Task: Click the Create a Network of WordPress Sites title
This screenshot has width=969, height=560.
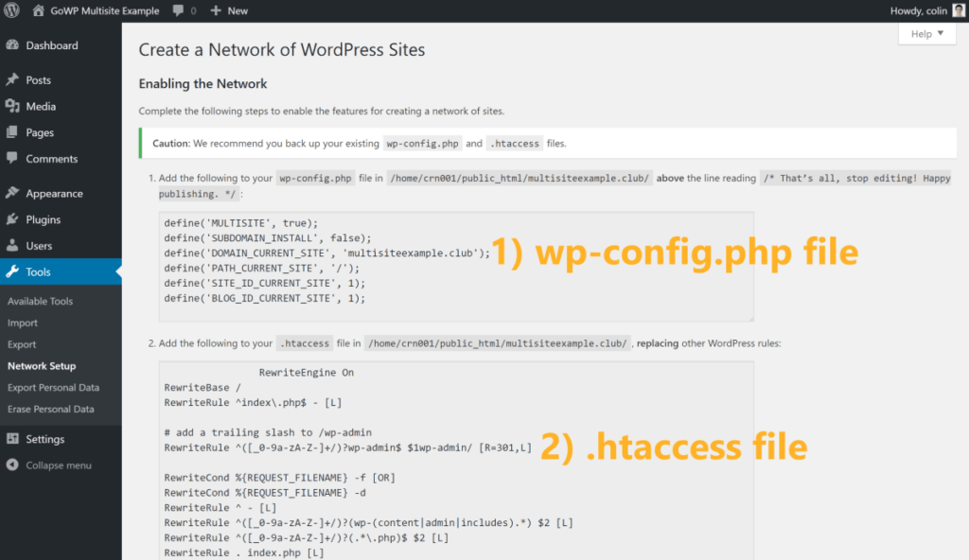Action: coord(282,49)
